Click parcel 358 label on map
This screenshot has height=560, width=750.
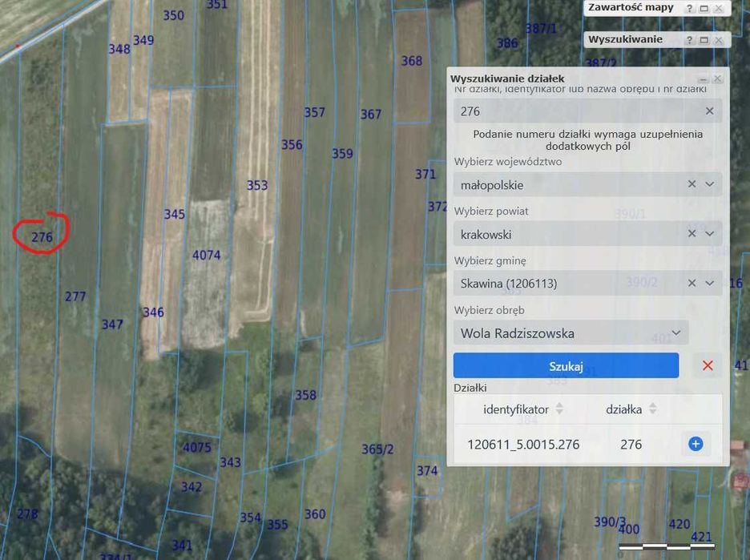point(305,395)
